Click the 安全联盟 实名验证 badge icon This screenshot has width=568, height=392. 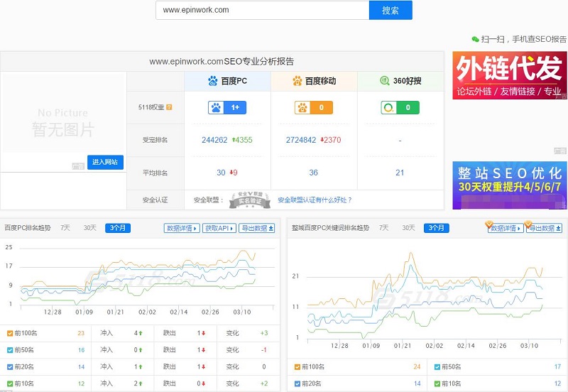click(x=250, y=200)
